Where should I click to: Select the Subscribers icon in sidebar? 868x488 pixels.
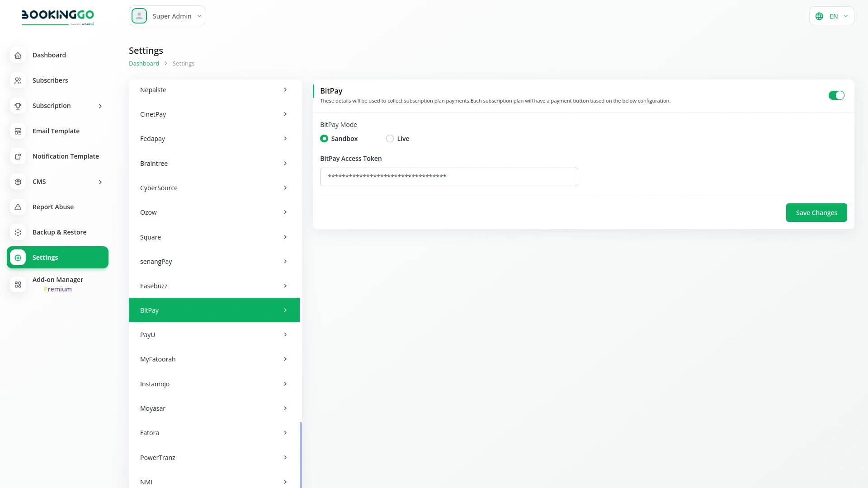click(18, 80)
